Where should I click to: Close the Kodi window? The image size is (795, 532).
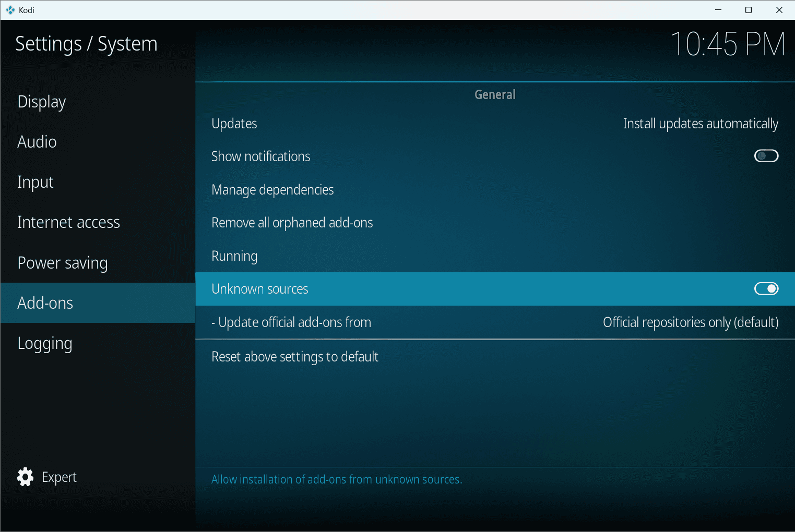(779, 10)
